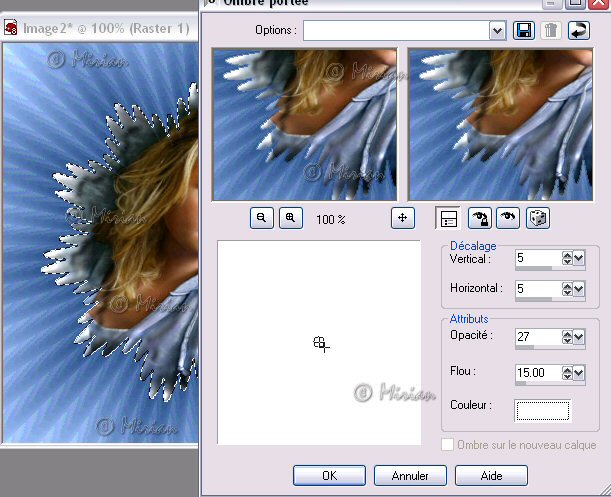The image size is (611, 497).
Task: Zoom in the preview with plus magnifier
Action: point(290,218)
